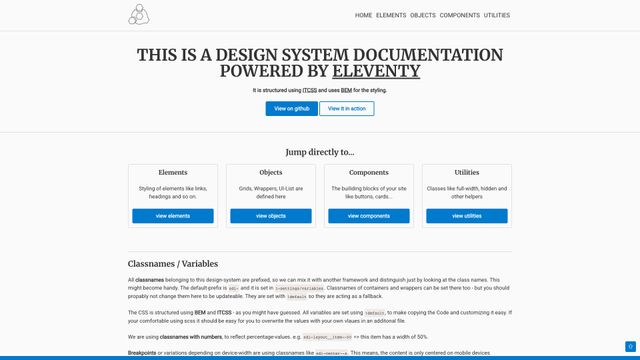Screen dimensions: 640x360
Task: Click the View on github button
Action: 291,109
